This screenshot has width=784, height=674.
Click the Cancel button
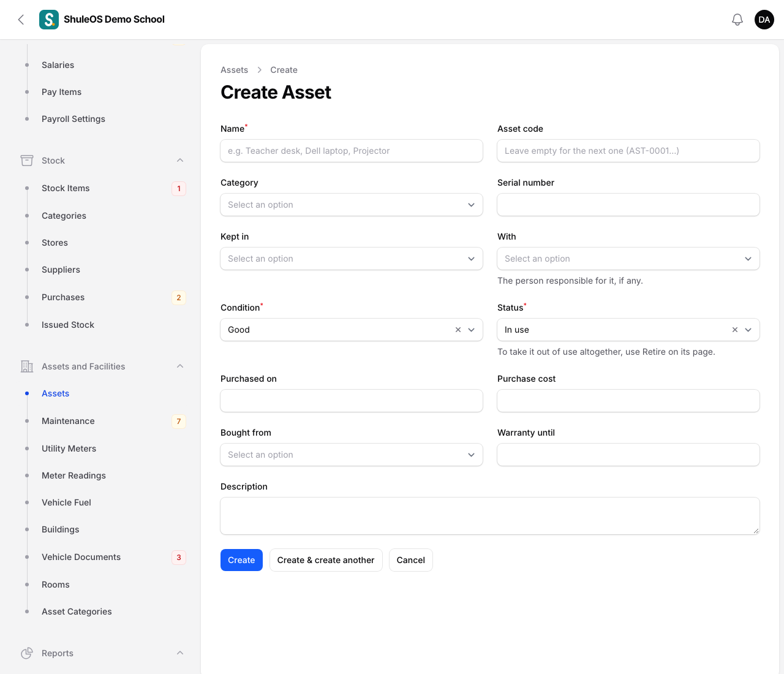coord(411,560)
